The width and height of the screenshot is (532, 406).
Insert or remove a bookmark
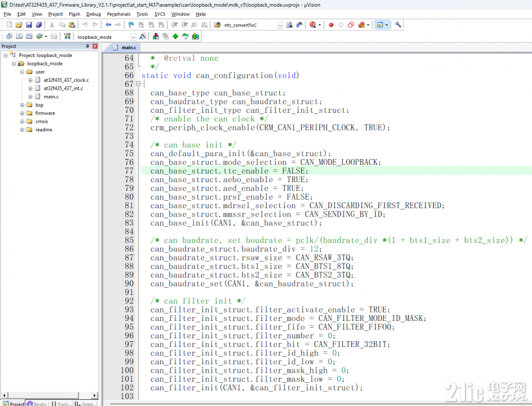click(131, 25)
